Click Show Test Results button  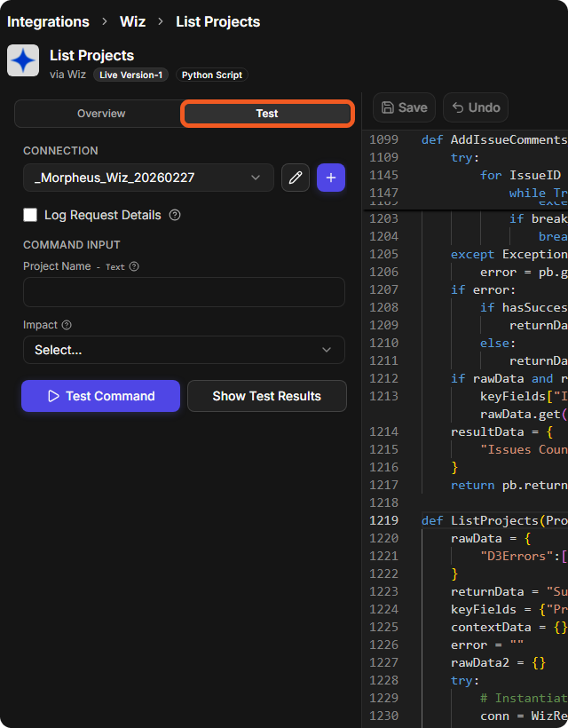pyautogui.click(x=267, y=396)
